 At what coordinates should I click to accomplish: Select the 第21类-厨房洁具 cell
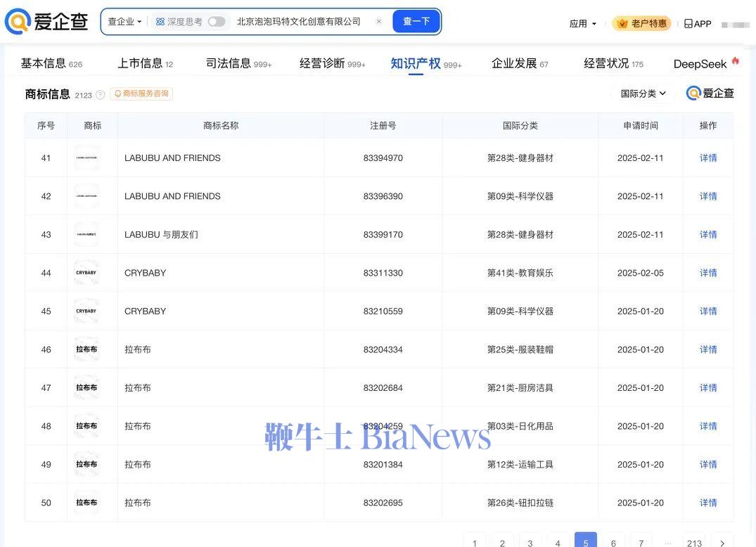click(520, 387)
